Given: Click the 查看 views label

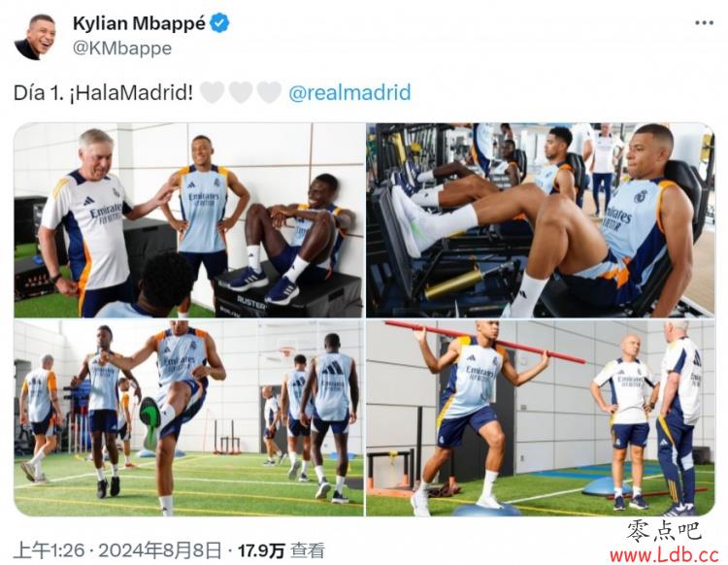Looking at the screenshot, I should (308, 551).
